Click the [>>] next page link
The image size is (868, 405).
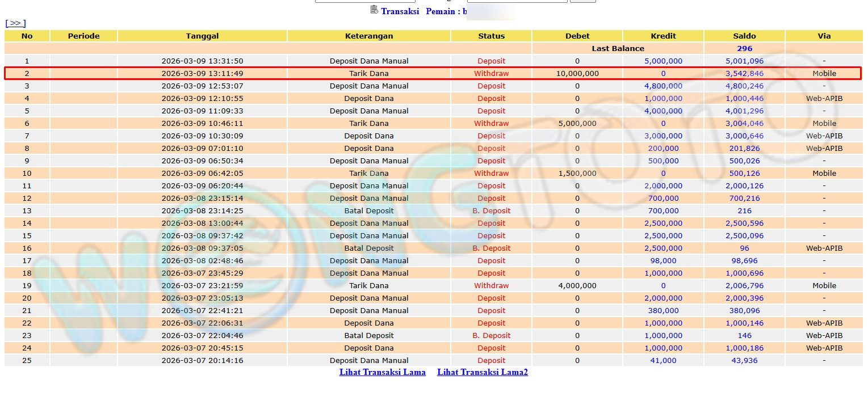15,23
